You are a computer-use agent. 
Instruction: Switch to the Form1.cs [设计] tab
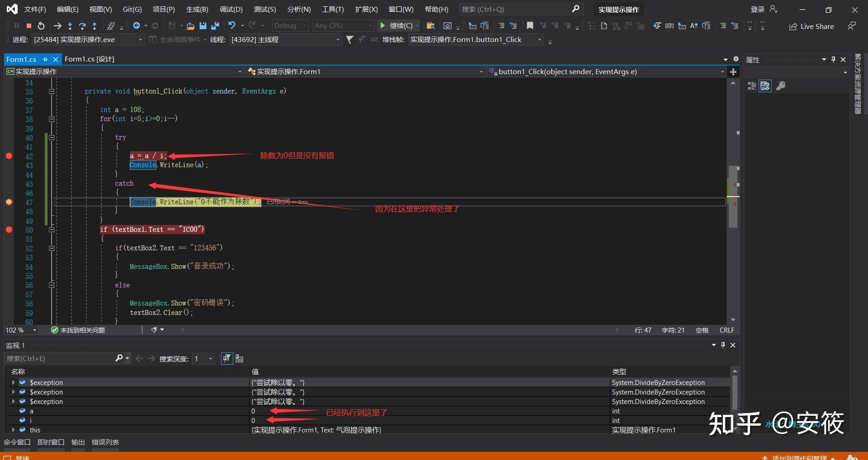click(x=90, y=59)
